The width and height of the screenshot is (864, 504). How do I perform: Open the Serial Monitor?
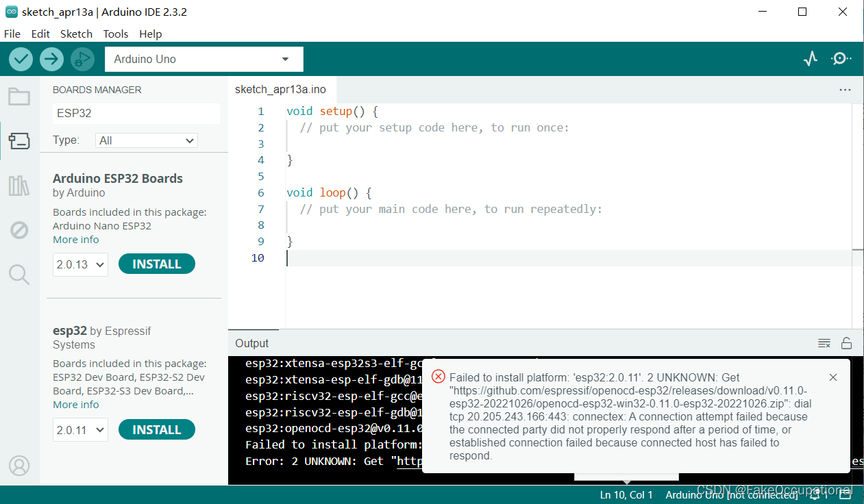click(x=841, y=59)
